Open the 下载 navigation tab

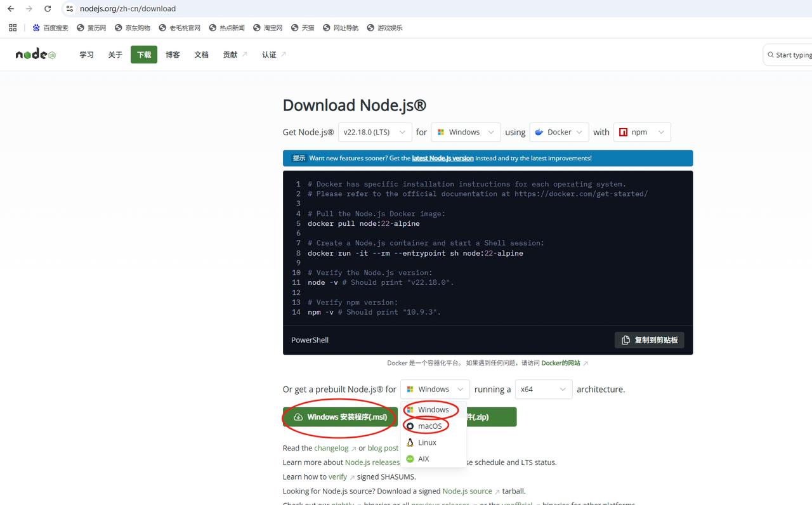click(144, 55)
